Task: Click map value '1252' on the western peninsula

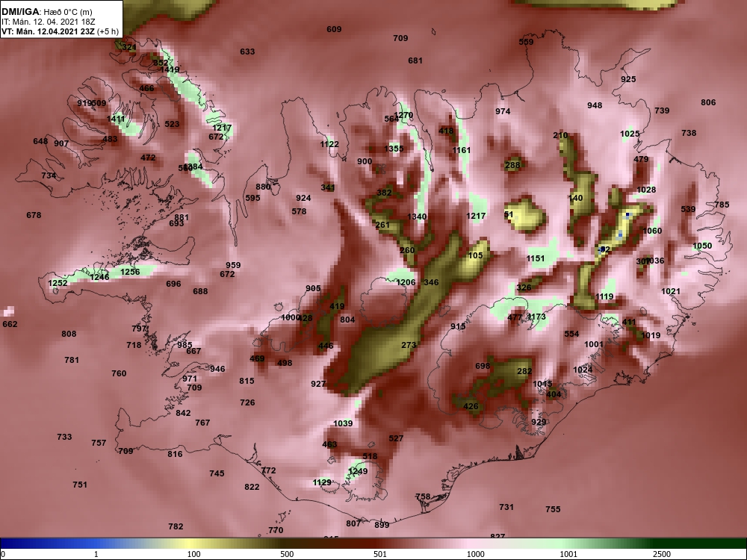Action: (58, 283)
